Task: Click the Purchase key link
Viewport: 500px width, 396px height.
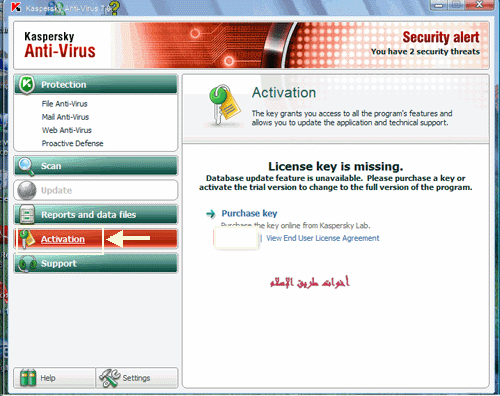Action: point(249,213)
